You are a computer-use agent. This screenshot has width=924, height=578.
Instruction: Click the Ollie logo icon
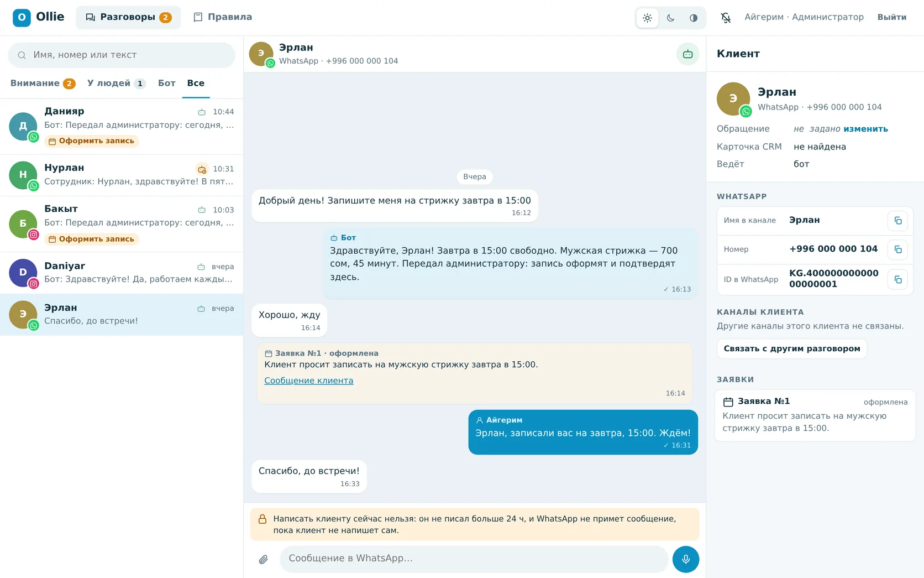point(22,17)
